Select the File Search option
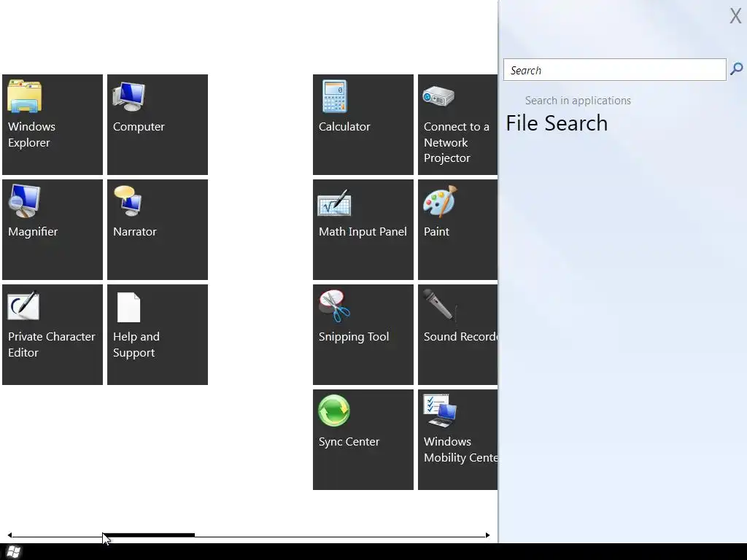 click(557, 123)
